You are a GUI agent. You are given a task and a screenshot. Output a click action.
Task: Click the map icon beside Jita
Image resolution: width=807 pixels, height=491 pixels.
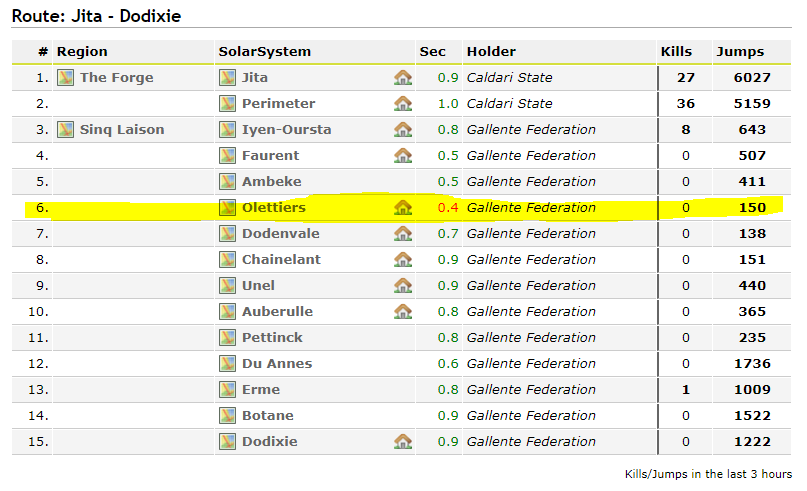(227, 78)
